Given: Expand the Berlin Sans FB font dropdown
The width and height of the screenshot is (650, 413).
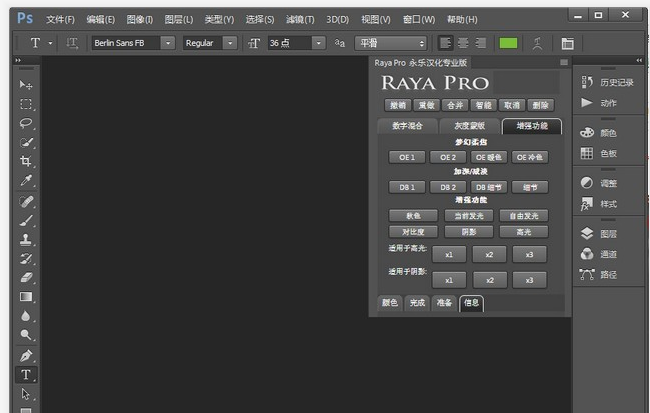Looking at the screenshot, I should (166, 43).
